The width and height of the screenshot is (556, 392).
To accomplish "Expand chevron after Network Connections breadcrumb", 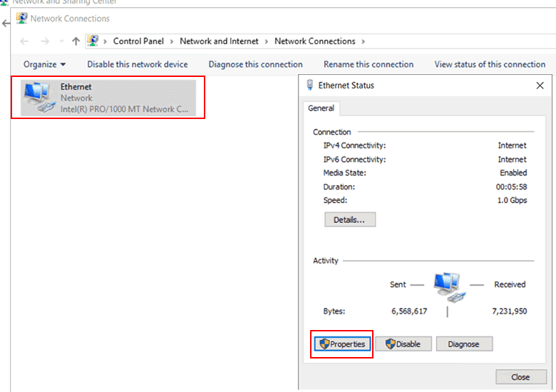I will pyautogui.click(x=363, y=41).
